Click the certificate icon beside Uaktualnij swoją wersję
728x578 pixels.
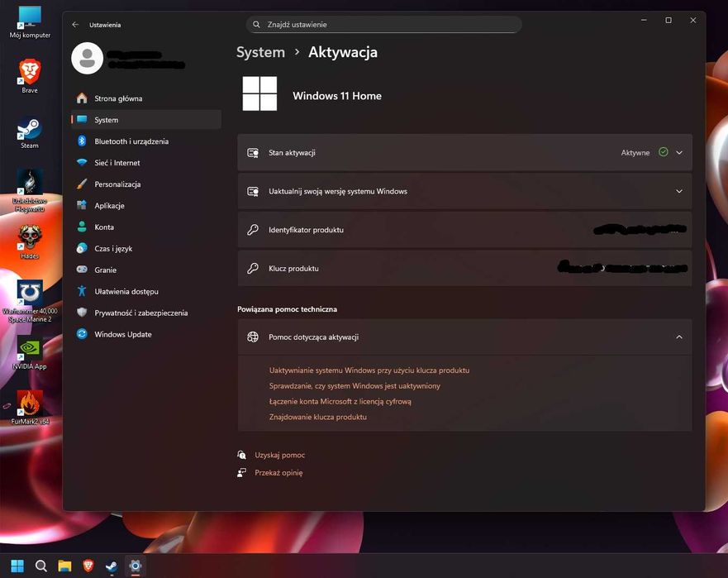pos(253,192)
